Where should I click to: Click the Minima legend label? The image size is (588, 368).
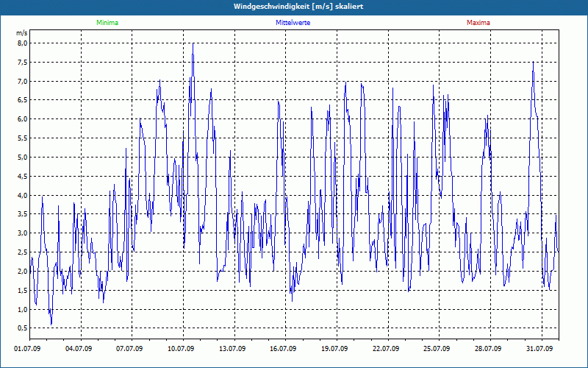click(107, 23)
